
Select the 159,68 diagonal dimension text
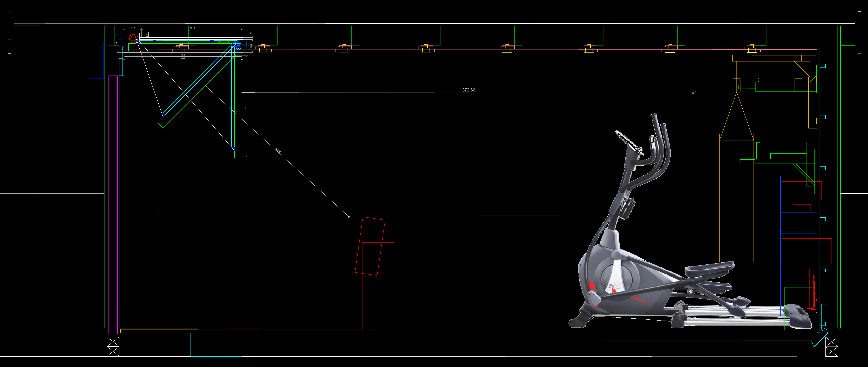278,150
